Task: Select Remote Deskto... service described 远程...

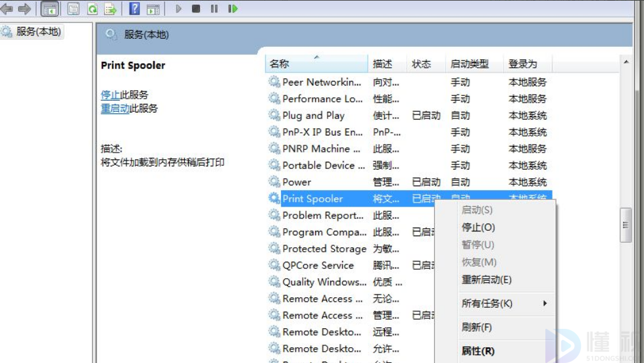Action: coord(351,332)
